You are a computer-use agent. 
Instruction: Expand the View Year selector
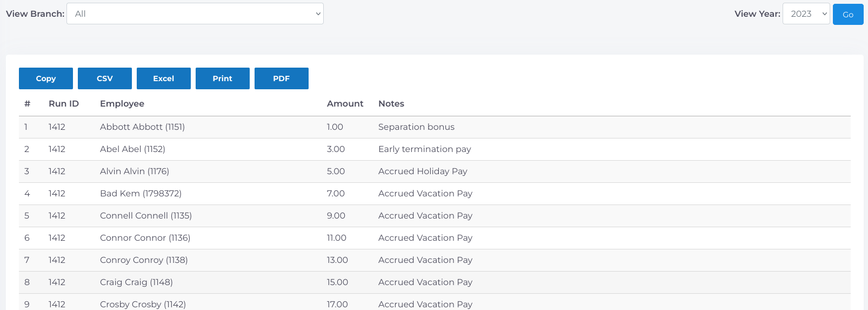click(805, 14)
